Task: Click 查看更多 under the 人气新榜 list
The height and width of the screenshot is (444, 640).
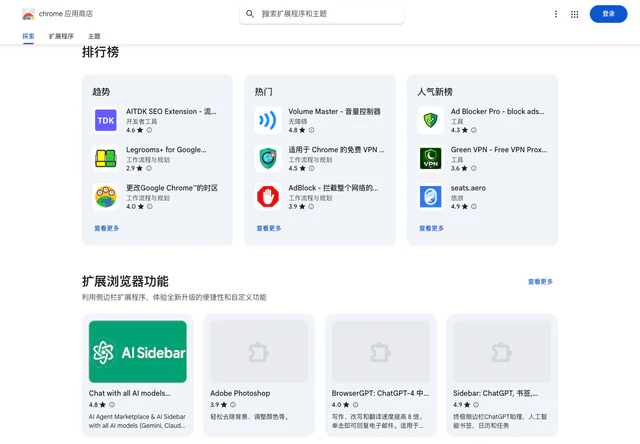Action: [x=431, y=228]
